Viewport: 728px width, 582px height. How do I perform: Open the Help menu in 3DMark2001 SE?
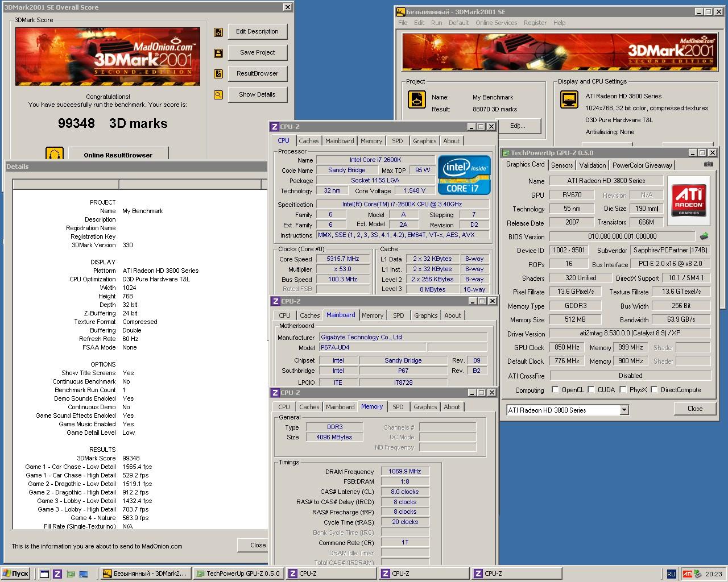[x=559, y=23]
